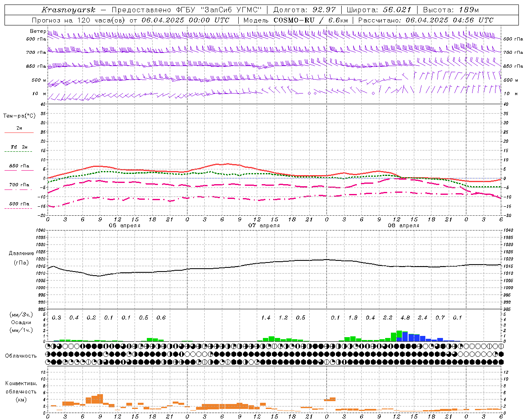
Task: Click the 0.3 precipitation total
Action: click(57, 318)
